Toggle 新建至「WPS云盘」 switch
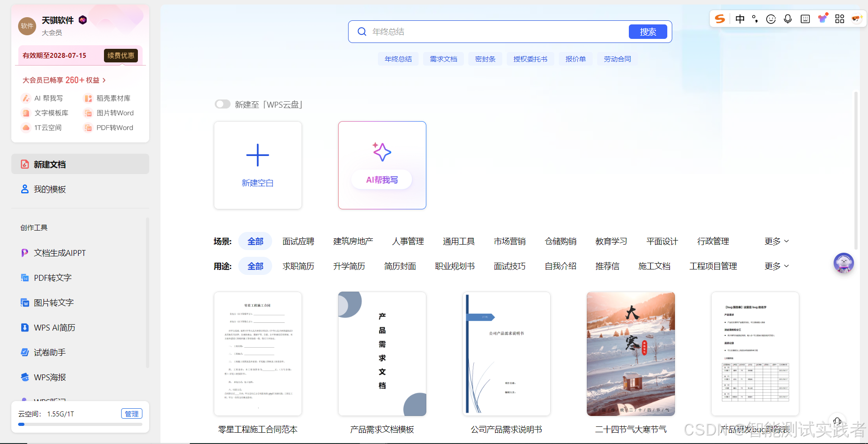This screenshot has width=868, height=444. point(222,104)
